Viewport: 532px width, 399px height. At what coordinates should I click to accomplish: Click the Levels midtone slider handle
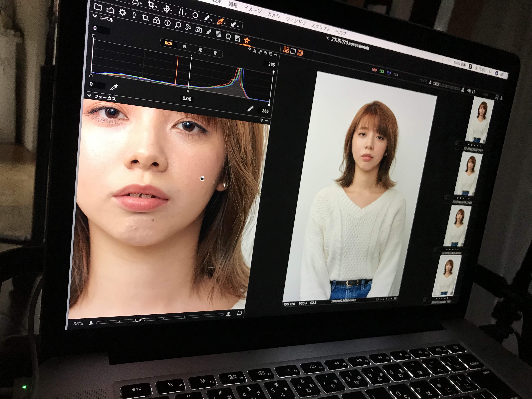click(x=188, y=91)
